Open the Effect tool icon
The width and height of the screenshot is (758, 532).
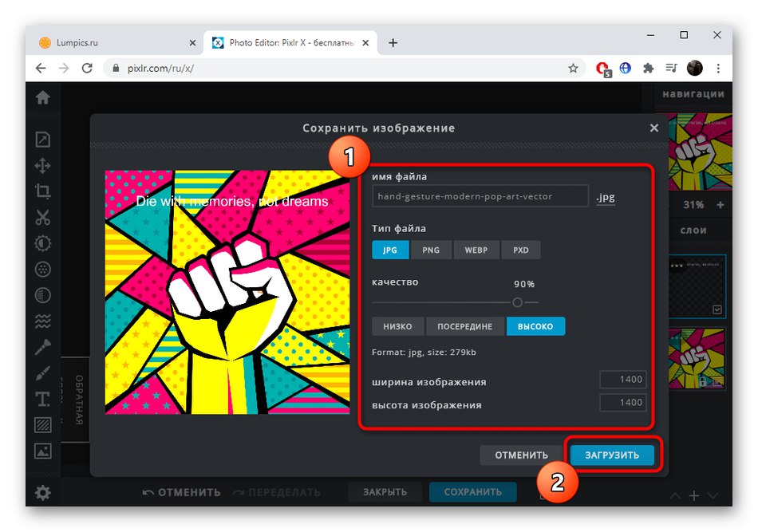click(x=42, y=269)
